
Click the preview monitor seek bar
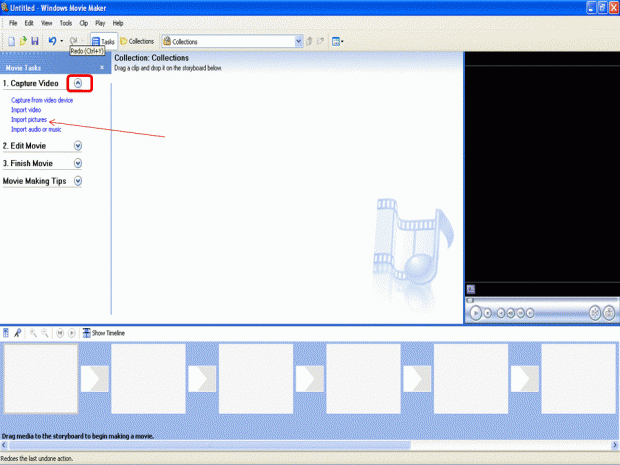click(x=542, y=301)
